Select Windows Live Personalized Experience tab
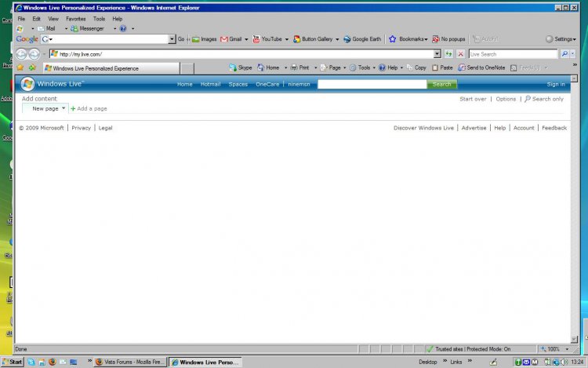 [111, 68]
